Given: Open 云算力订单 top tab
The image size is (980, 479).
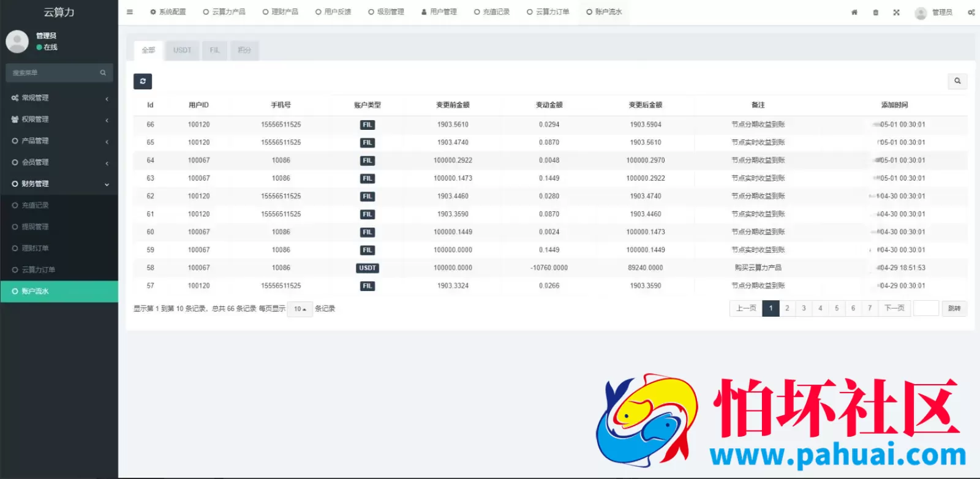Looking at the screenshot, I should [x=548, y=12].
